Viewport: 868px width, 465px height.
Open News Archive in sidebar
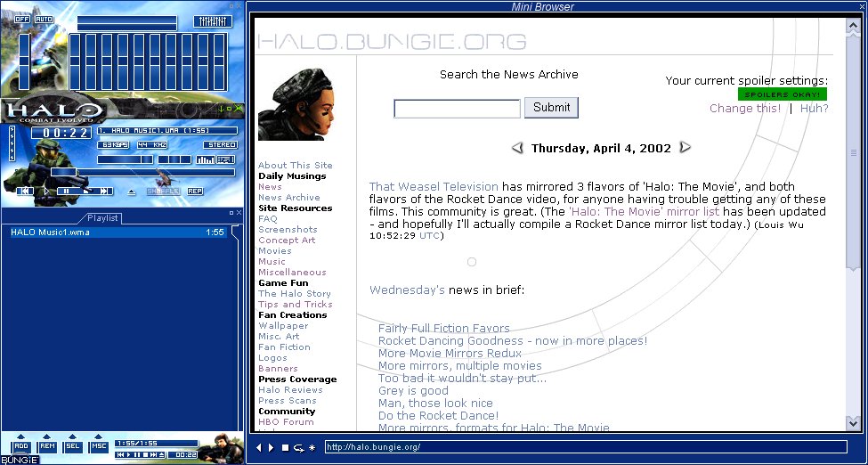(x=289, y=197)
